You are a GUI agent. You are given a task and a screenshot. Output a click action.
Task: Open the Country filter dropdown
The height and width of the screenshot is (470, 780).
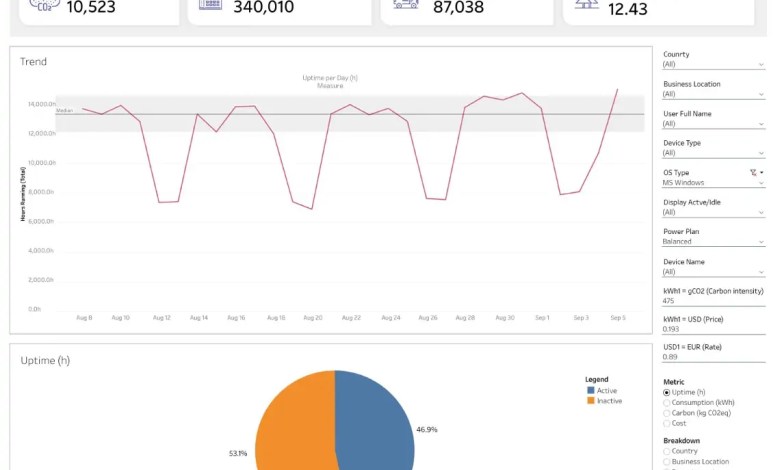pos(713,65)
